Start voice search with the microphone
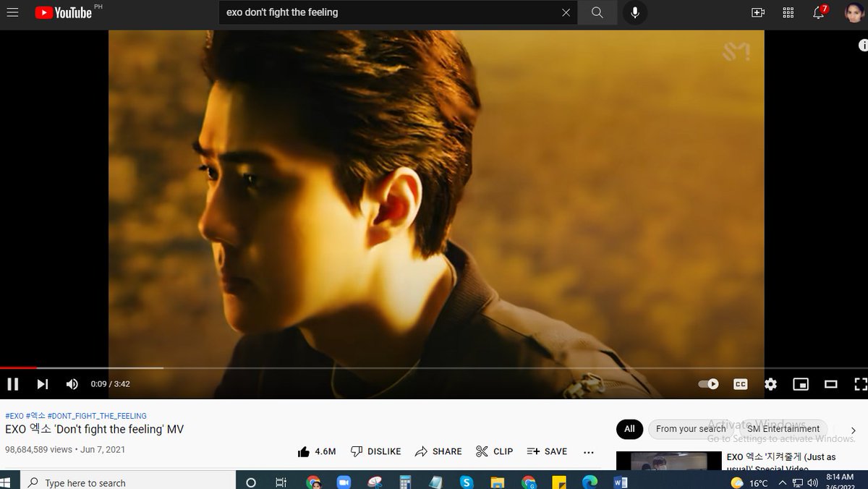 click(x=635, y=12)
